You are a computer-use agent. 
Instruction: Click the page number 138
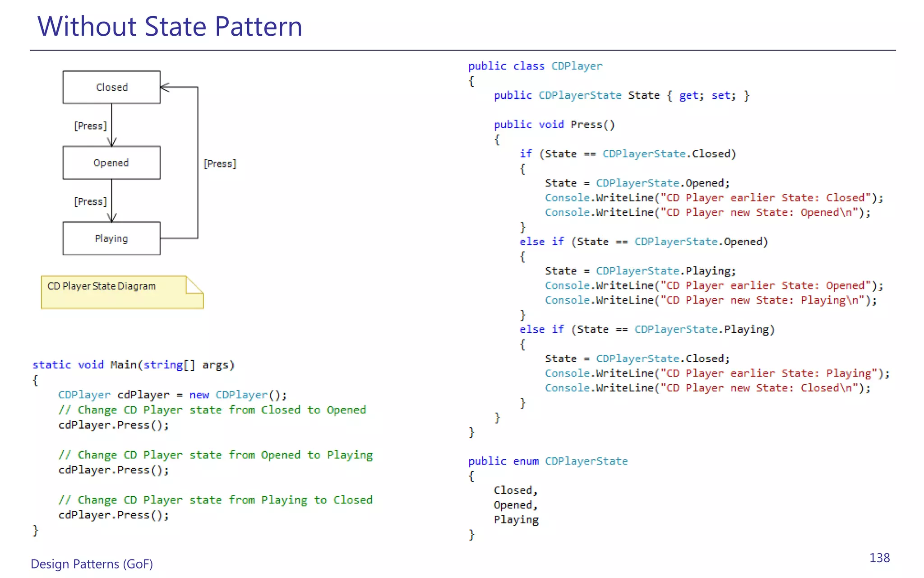coord(879,558)
